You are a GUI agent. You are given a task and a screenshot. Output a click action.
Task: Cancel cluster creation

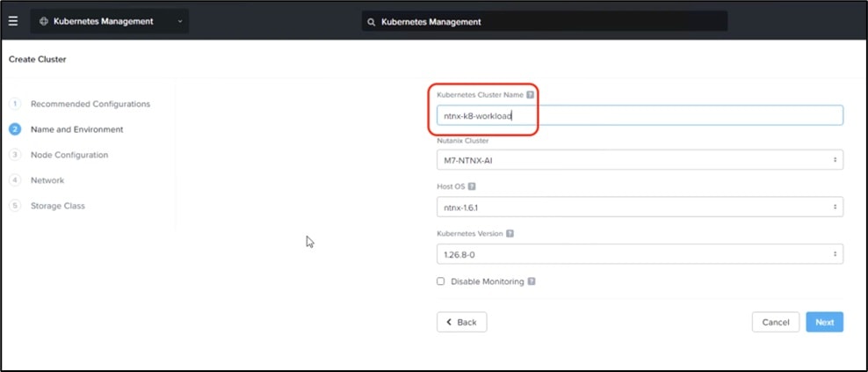(x=776, y=322)
